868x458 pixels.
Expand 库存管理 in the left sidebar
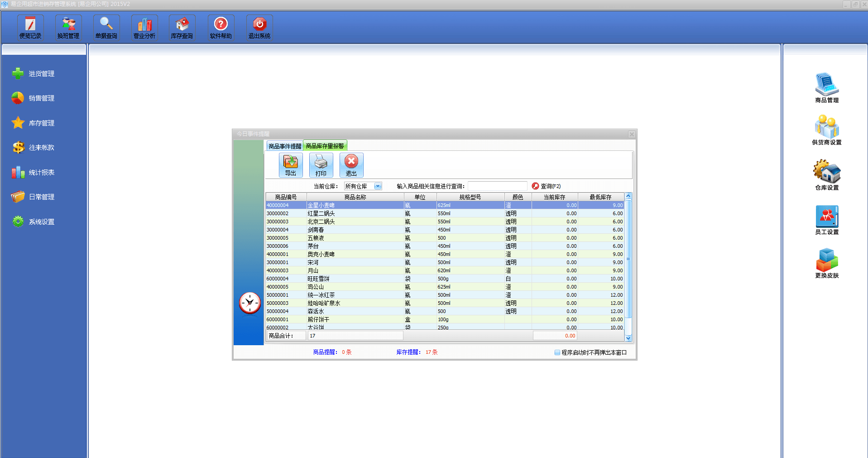pyautogui.click(x=41, y=123)
